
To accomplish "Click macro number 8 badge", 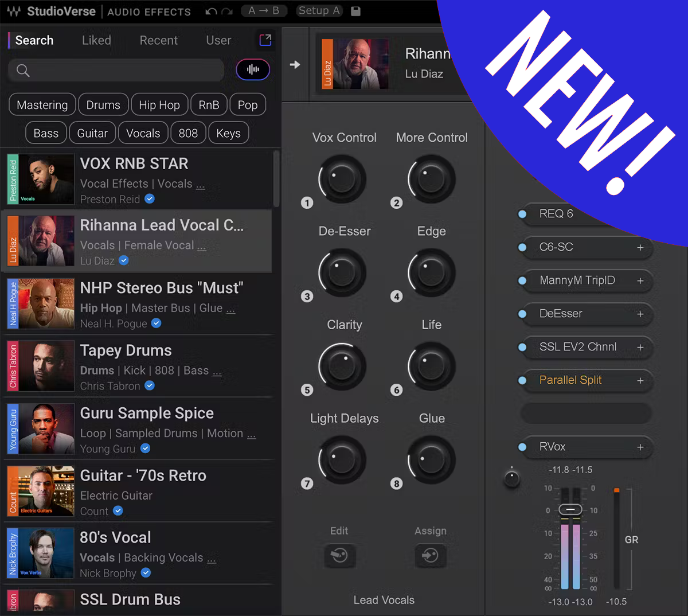I will point(396,484).
